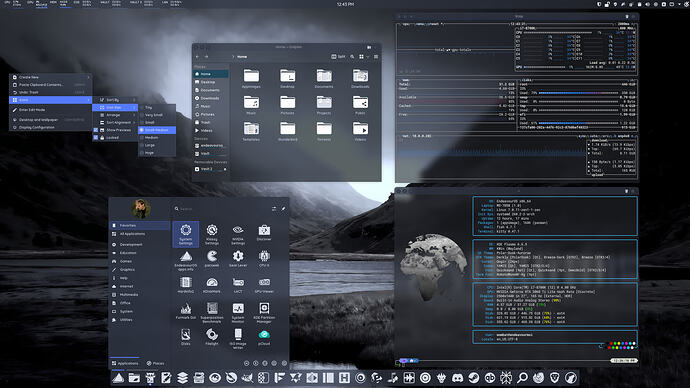The image size is (690, 388).
Task: Choose Undo: Trash from the desktop context menu
Action: tap(51, 92)
